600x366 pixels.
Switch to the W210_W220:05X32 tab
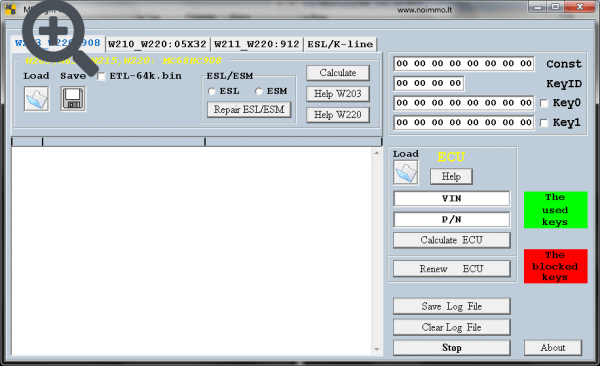(x=157, y=44)
